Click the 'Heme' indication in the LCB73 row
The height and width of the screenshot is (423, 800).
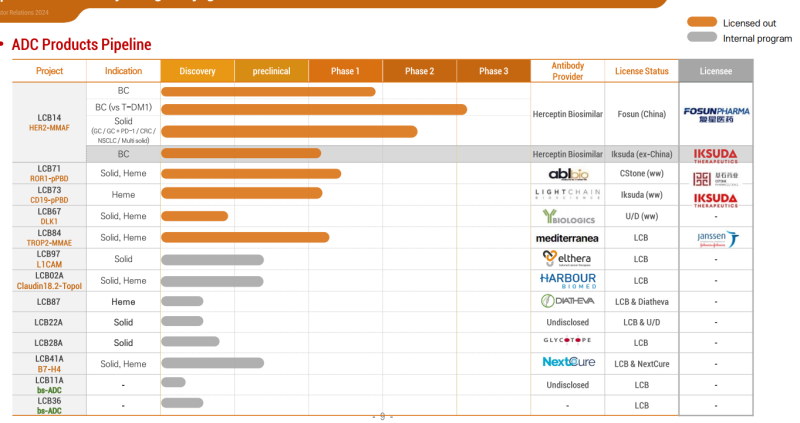click(123, 195)
